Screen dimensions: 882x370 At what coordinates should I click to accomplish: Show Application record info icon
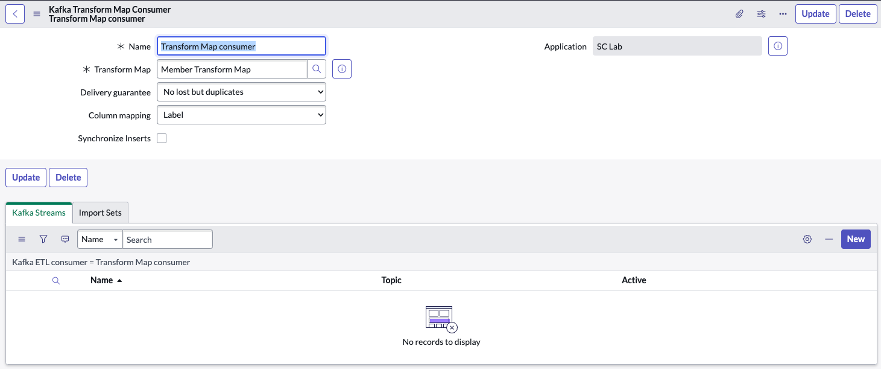coord(778,47)
